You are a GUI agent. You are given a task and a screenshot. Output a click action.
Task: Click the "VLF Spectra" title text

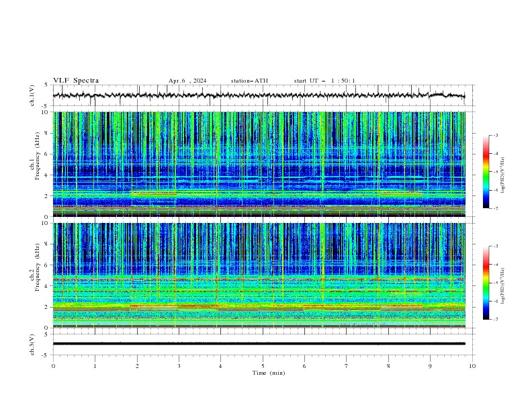[x=76, y=81]
